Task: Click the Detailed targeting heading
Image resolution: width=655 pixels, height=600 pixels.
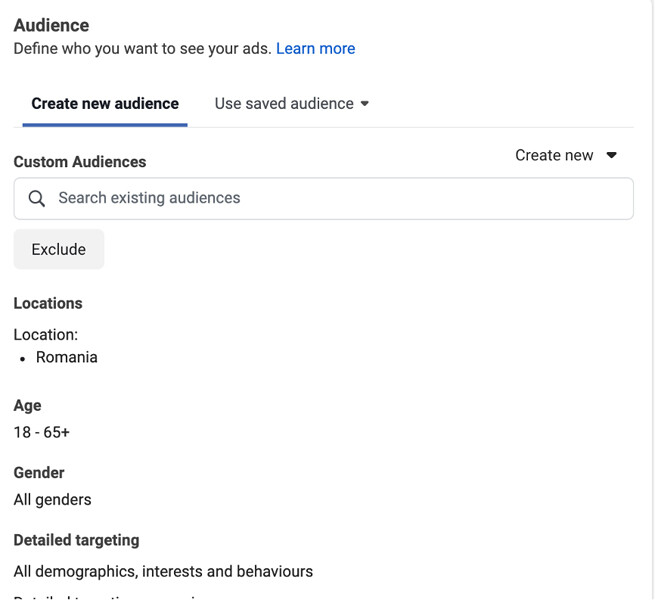Action: point(76,540)
